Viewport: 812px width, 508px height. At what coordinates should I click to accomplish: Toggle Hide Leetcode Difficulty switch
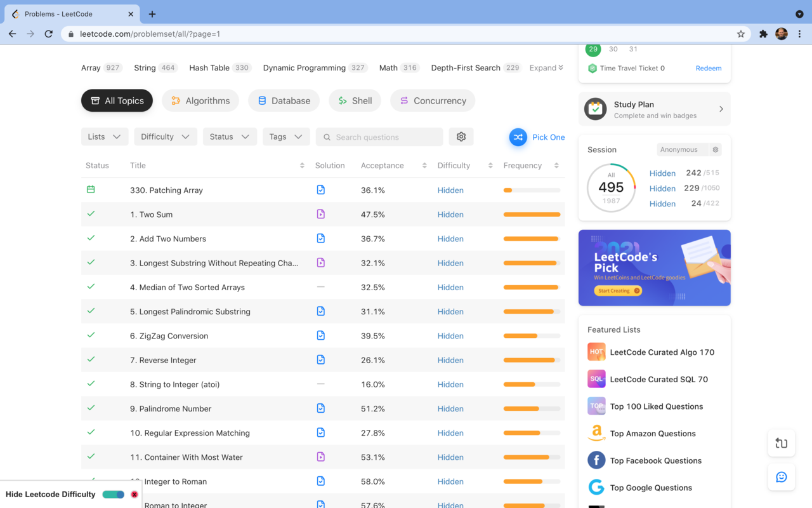(114, 495)
